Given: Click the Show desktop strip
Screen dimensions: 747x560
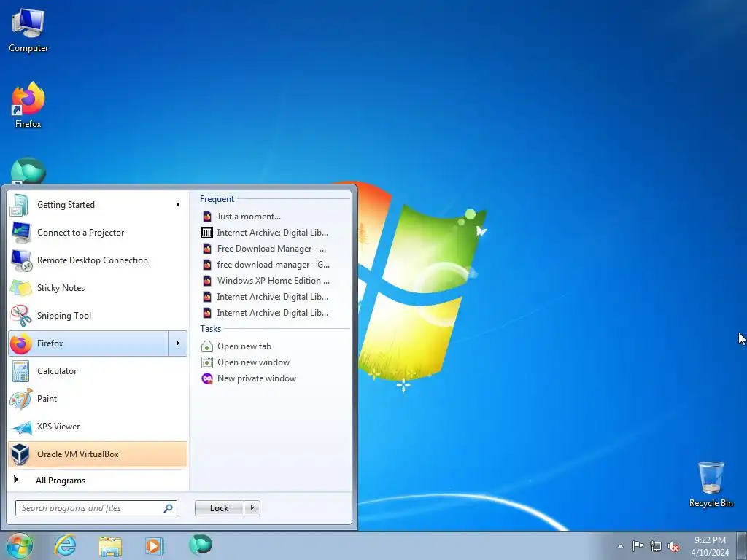Looking at the screenshot, I should pyautogui.click(x=742, y=546).
